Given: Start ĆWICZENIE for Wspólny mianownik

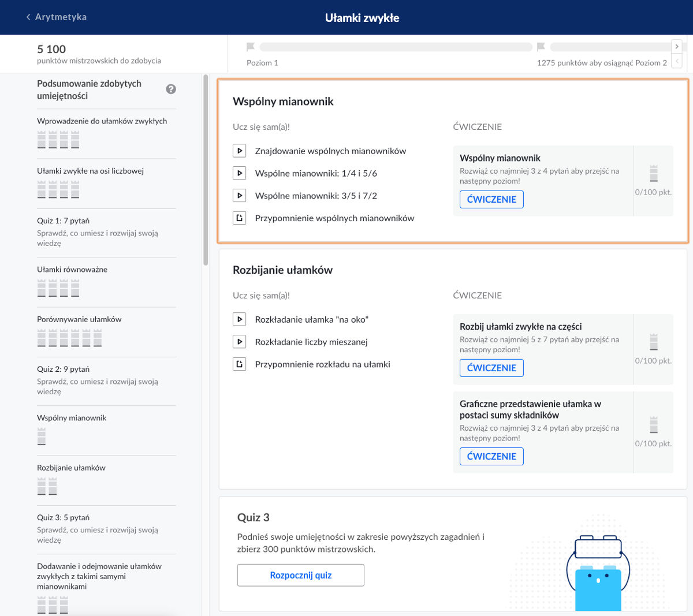Looking at the screenshot, I should [x=491, y=199].
